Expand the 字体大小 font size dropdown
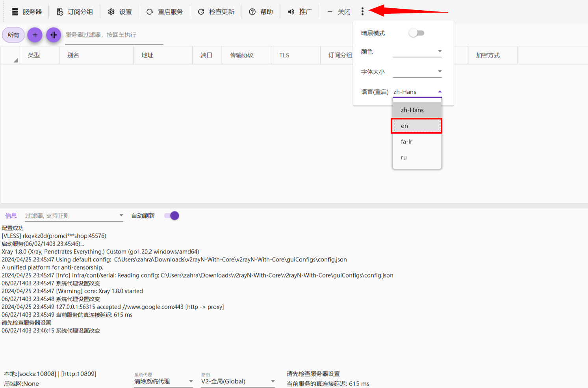This screenshot has height=388, width=588. [x=417, y=72]
